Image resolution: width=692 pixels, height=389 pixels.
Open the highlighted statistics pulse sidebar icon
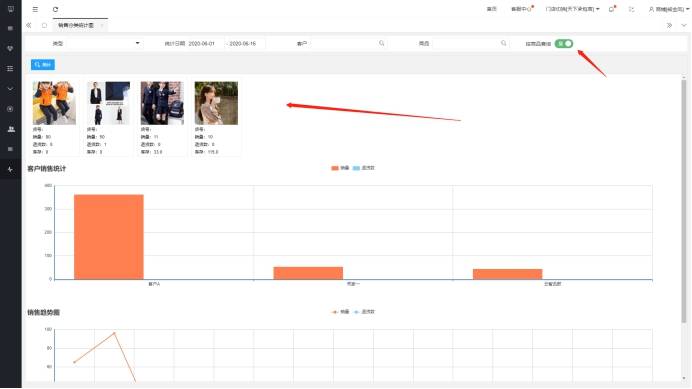tap(11, 169)
